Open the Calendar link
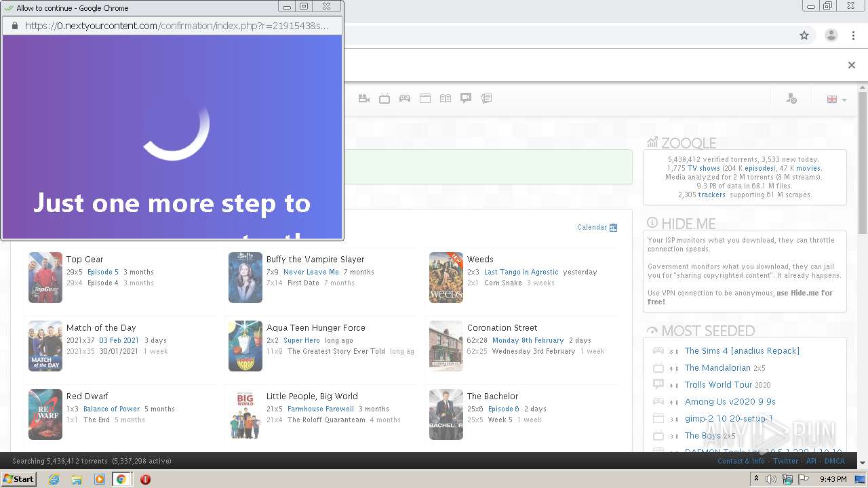Screen dimensions: 868x488 tap(592, 227)
